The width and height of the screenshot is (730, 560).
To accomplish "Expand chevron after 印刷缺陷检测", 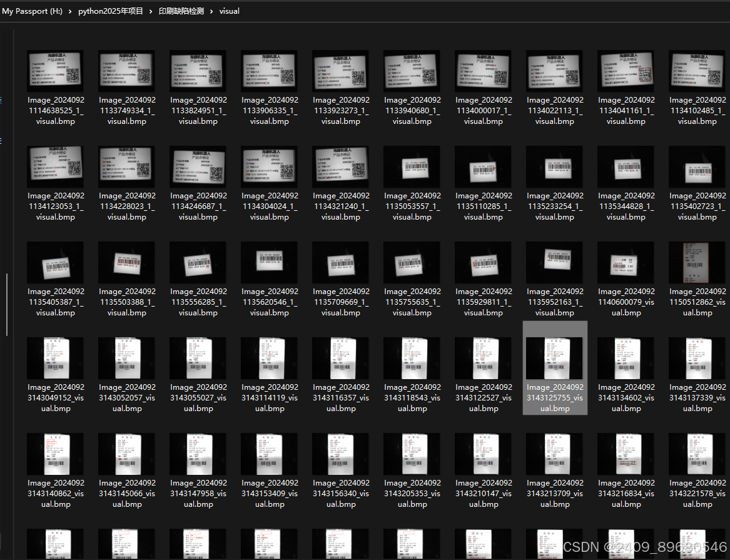I will point(211,11).
